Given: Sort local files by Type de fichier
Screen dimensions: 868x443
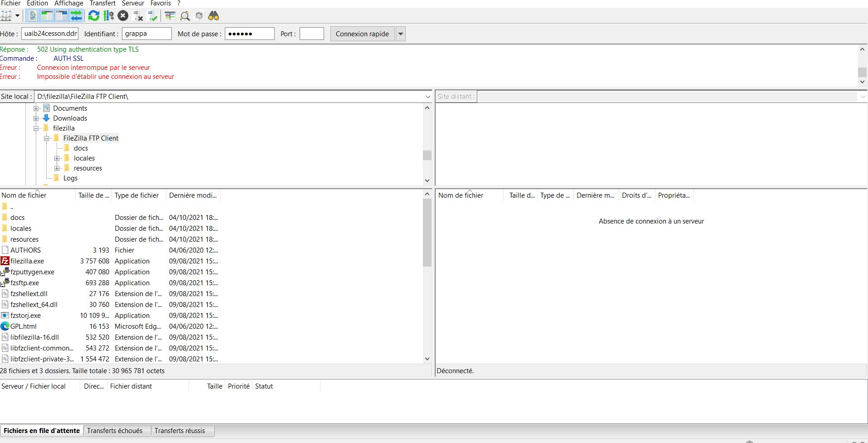Looking at the screenshot, I should [137, 195].
